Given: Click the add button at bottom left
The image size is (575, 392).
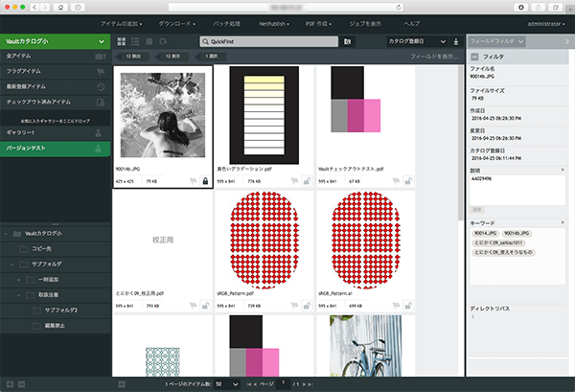Looking at the screenshot, I should [10, 384].
